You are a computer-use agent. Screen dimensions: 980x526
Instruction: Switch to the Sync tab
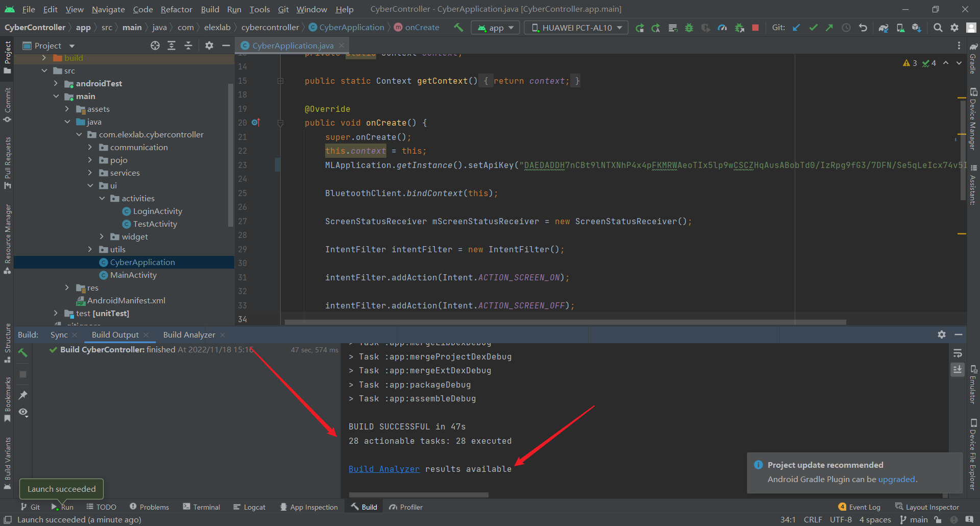pyautogui.click(x=59, y=334)
